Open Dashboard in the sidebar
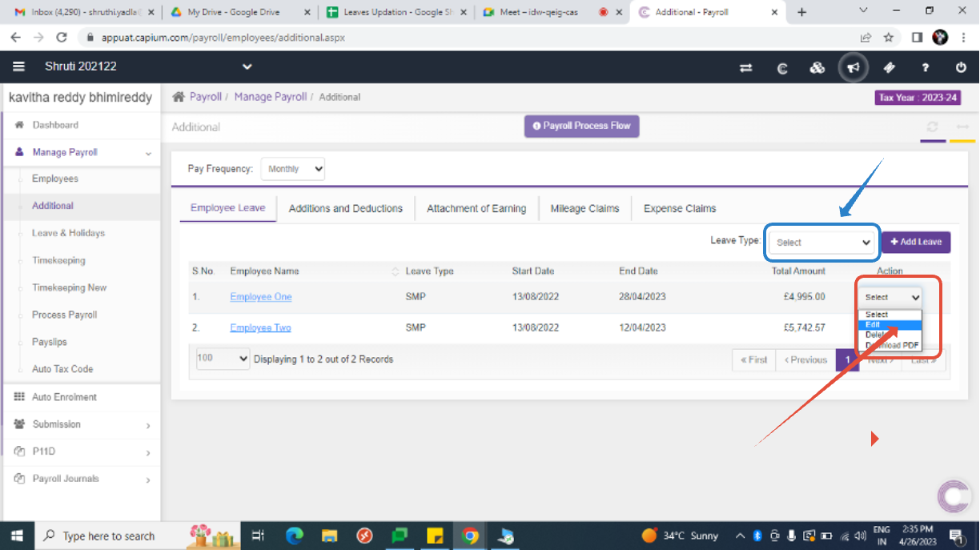 click(x=55, y=125)
